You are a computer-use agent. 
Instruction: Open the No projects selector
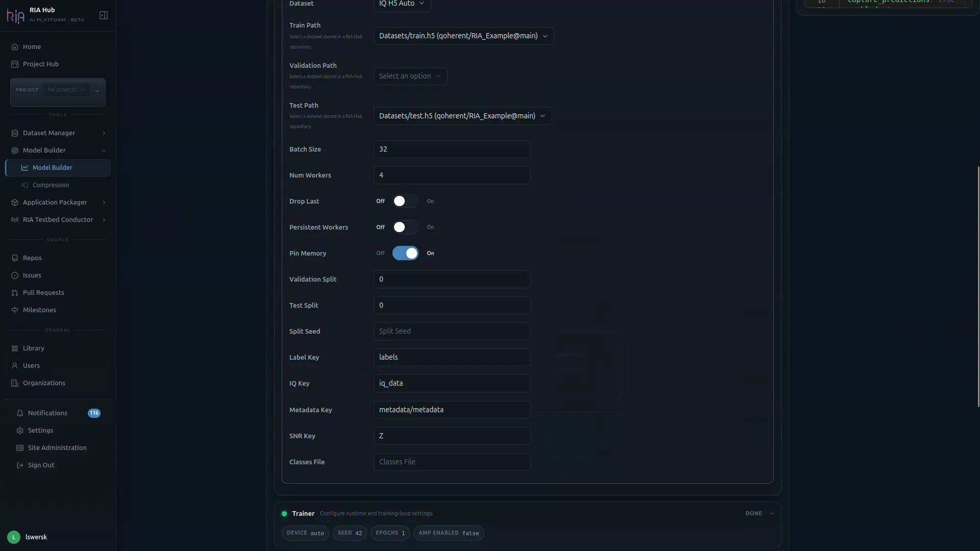pyautogui.click(x=66, y=90)
